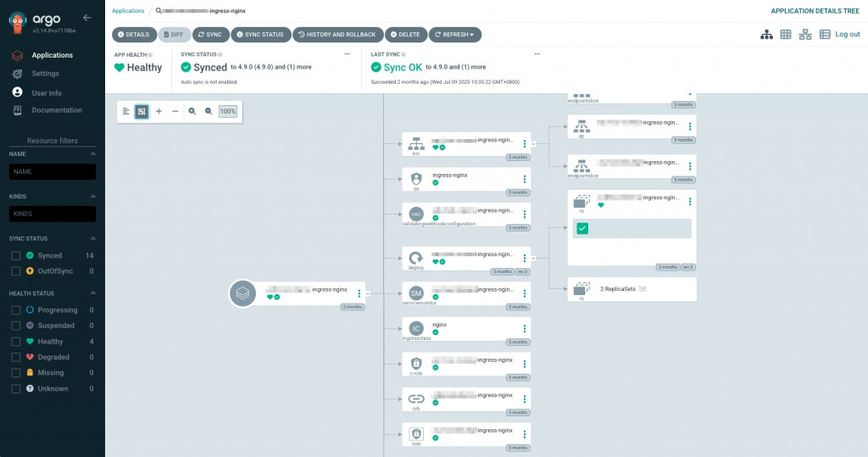Select the root application node icon

tap(242, 293)
